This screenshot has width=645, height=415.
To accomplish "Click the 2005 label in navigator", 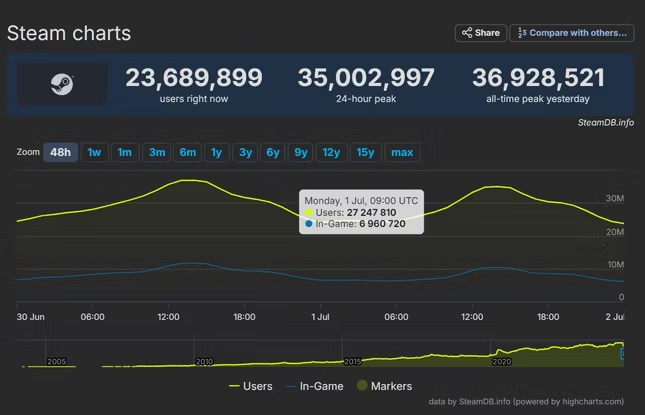I will 56,362.
